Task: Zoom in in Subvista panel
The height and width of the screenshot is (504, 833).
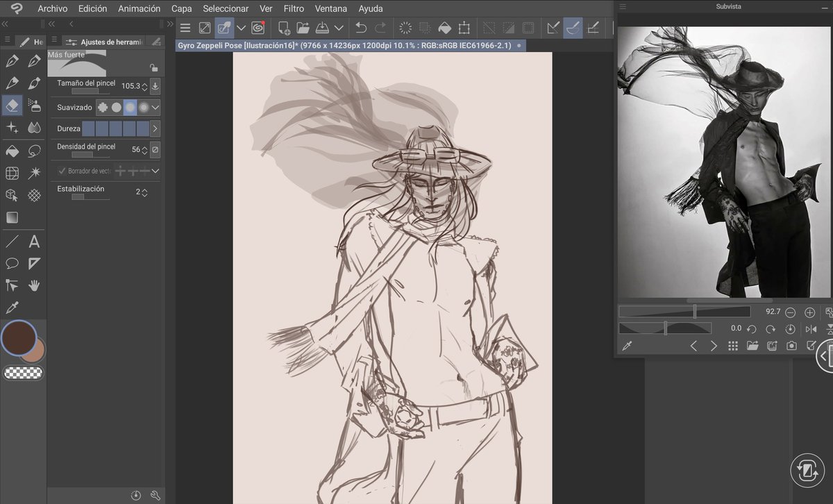Action: click(x=809, y=312)
